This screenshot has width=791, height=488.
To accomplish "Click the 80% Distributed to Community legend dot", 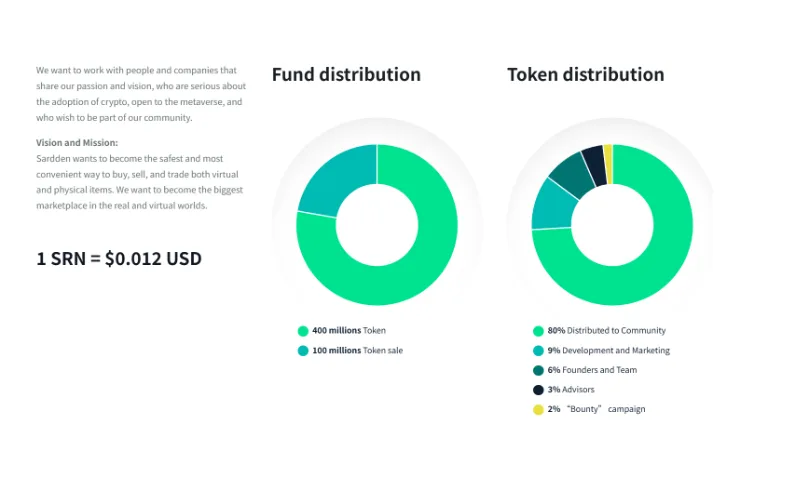I will click(538, 331).
